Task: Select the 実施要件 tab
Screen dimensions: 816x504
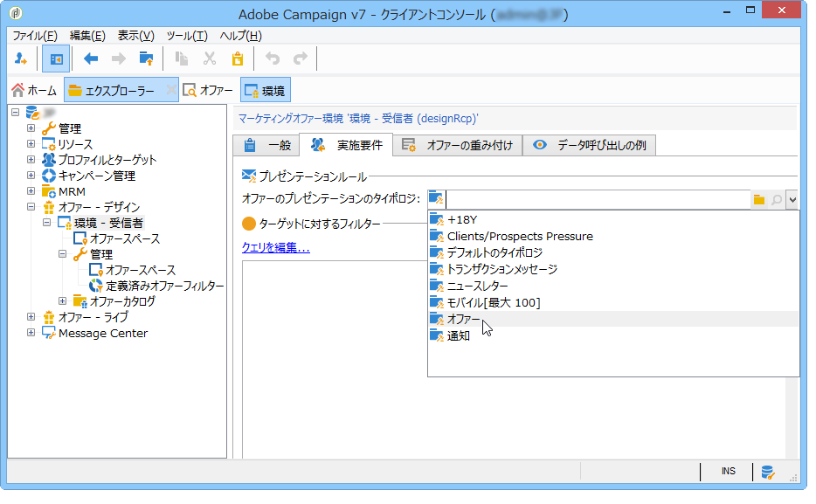Action: pos(346,145)
